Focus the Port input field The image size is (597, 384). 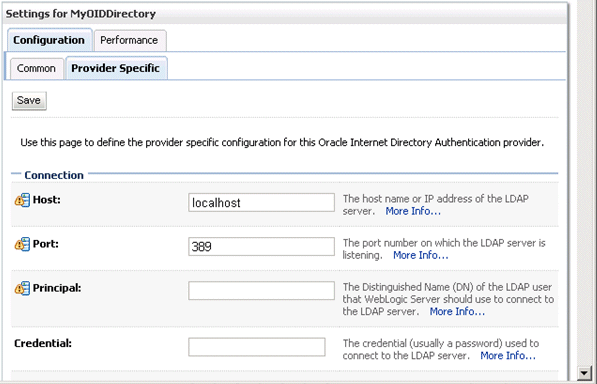(261, 247)
